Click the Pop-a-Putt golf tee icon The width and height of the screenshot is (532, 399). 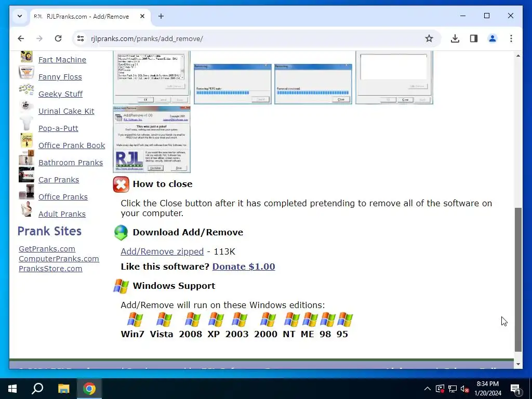pos(26,123)
